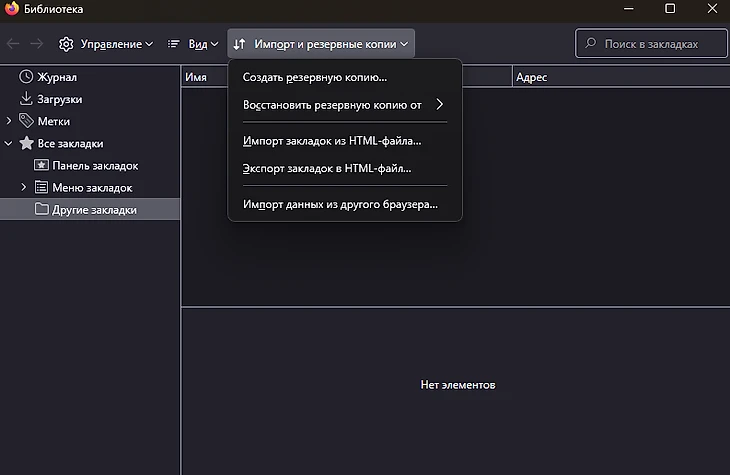Open the Управление dropdown menu
Viewport: 730px width, 475px height.
click(106, 44)
